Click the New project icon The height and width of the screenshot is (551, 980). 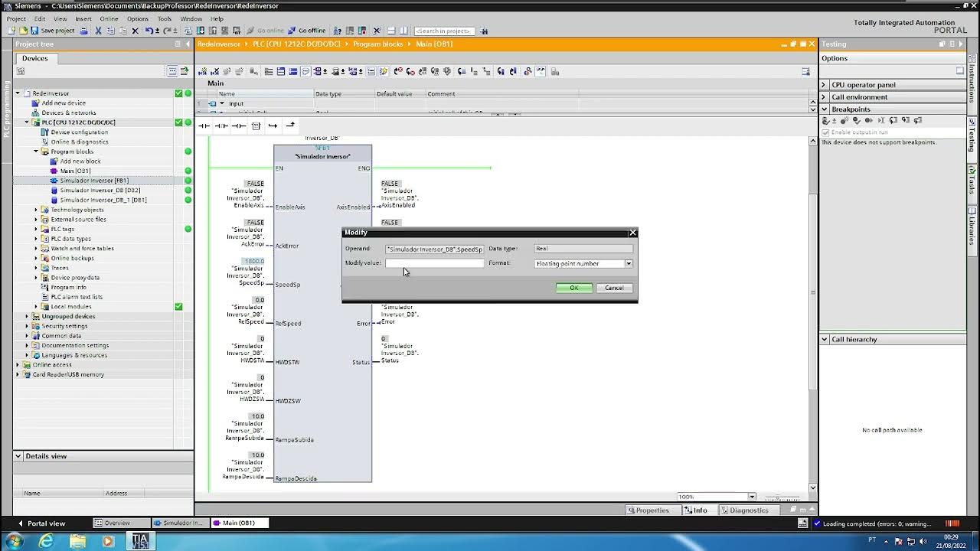(x=11, y=31)
